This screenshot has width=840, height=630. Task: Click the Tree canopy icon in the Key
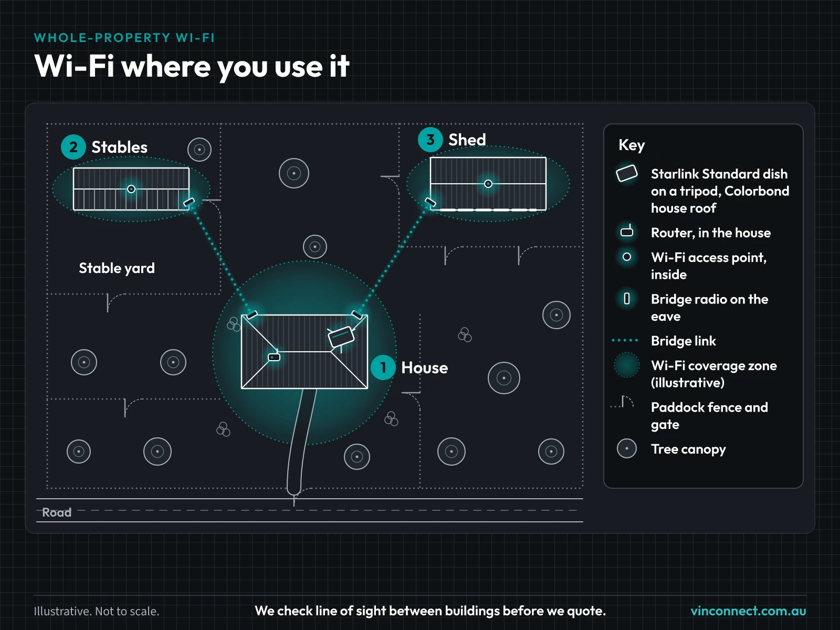(x=627, y=449)
